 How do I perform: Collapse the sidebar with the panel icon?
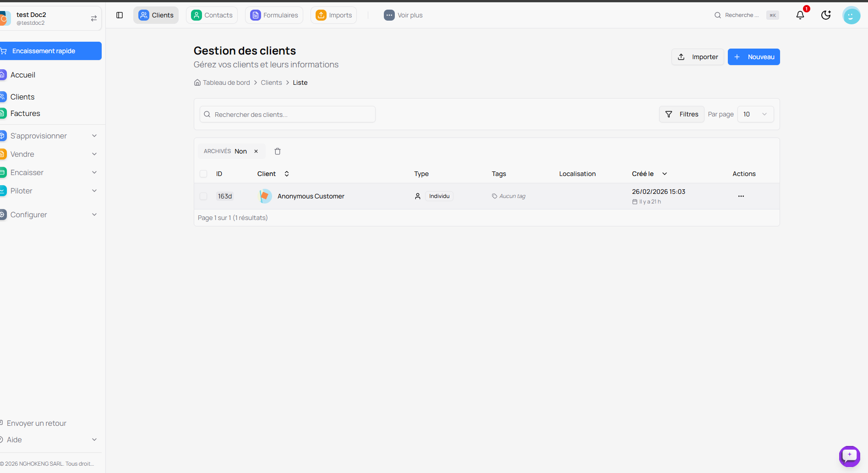click(x=120, y=15)
